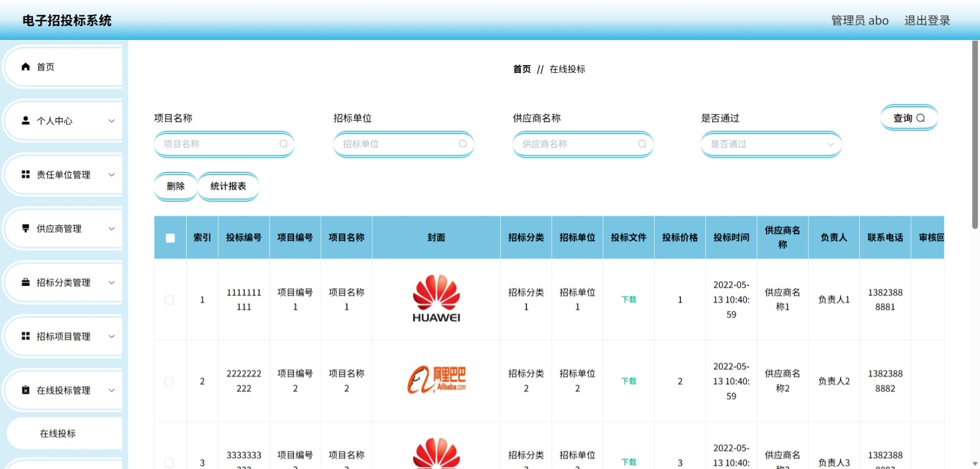Expand the 个人中心 menu chevron

tap(111, 121)
